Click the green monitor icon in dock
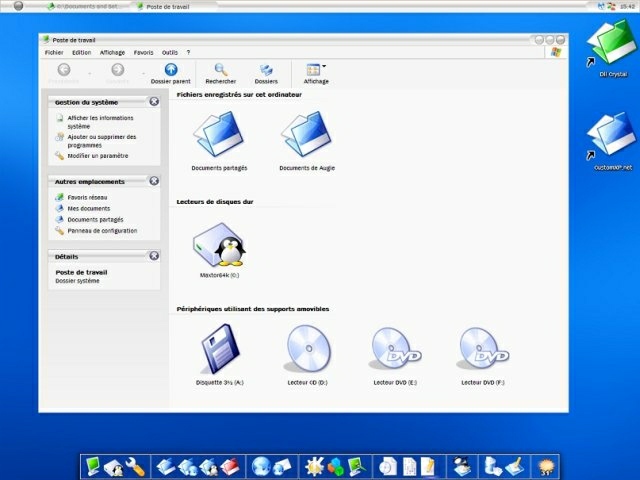The height and width of the screenshot is (480, 640). coord(93,466)
